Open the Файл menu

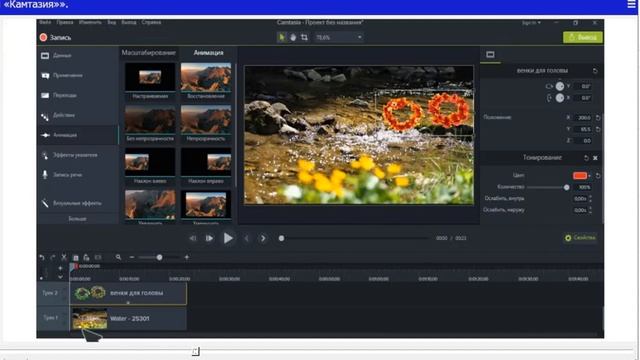(45, 22)
